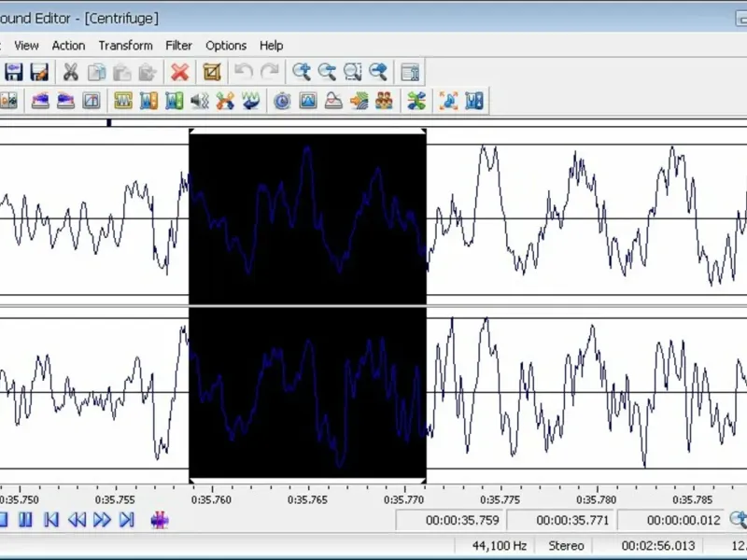747x560 pixels.
Task: Click the Undo arrow icon
Action: point(244,72)
